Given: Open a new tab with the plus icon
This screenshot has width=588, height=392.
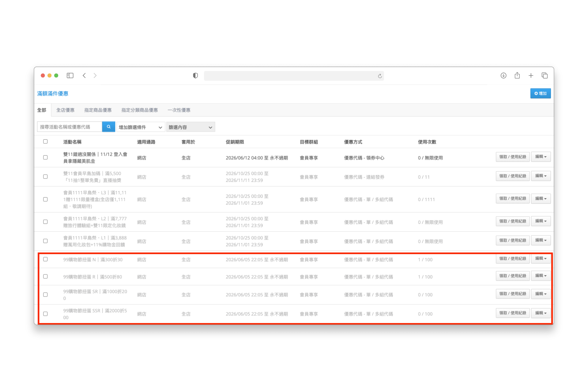Looking at the screenshot, I should 531,75.
